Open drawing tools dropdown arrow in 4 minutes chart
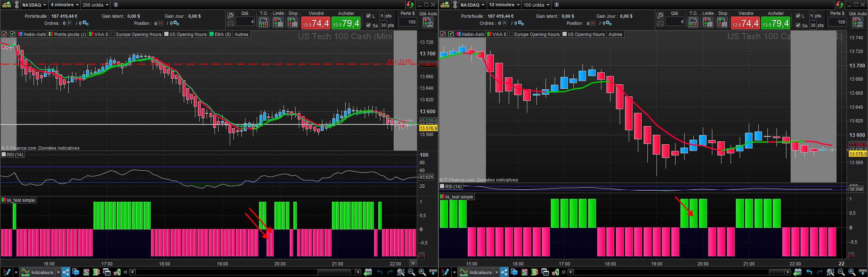The height and width of the screenshot is (277, 868). tap(16, 272)
